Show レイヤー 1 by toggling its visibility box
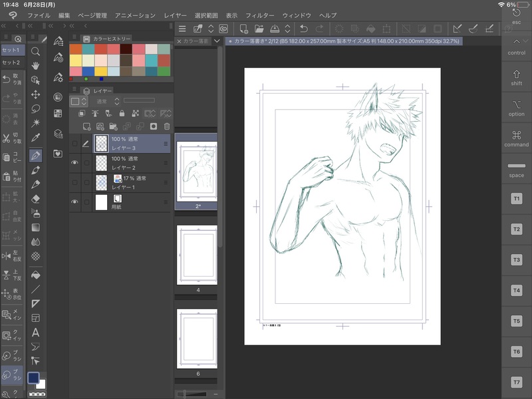 tap(74, 182)
